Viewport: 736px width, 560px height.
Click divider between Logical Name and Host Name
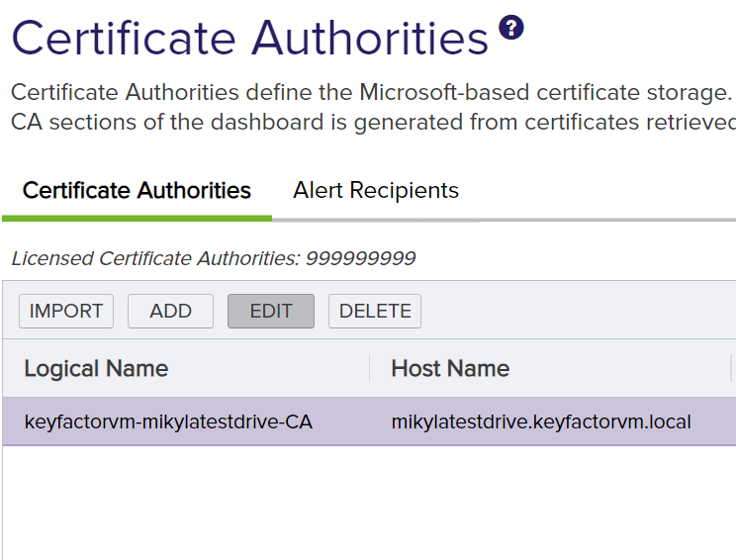point(370,369)
